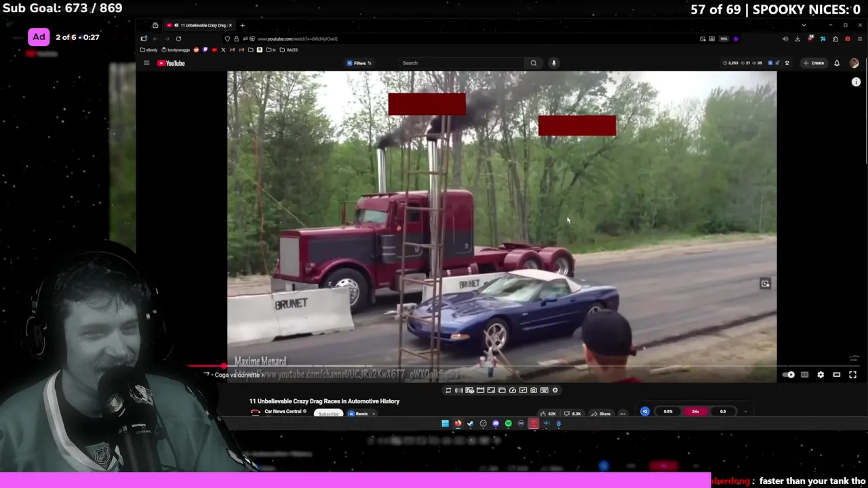Enter fullscreen on the YouTube player

coord(853,375)
